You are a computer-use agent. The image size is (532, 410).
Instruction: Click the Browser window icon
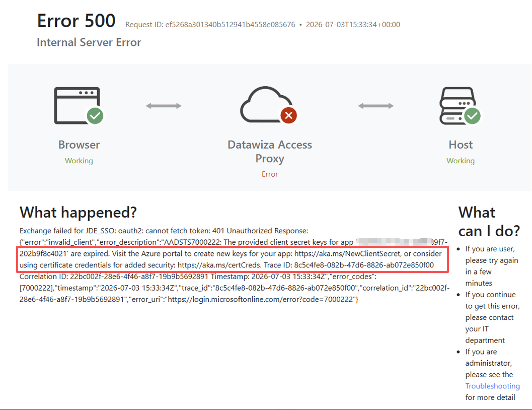78,106
